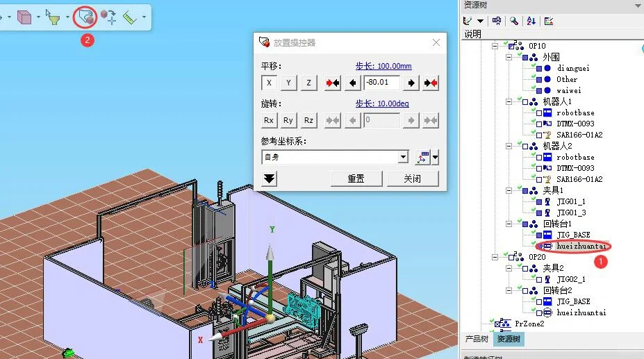
Task: Click the 外围 group icon
Action: point(534,57)
